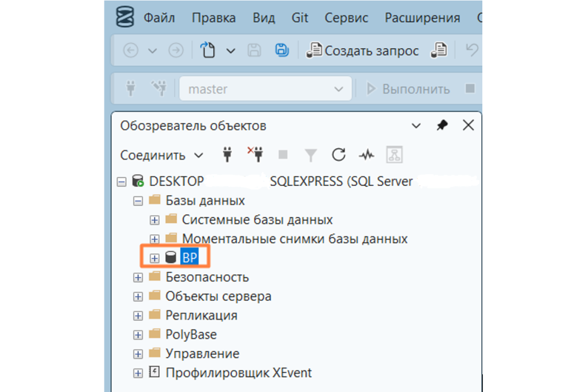Click the disconnect plug icon with red X
Screen dimensions: 588x392
pyautogui.click(x=255, y=154)
